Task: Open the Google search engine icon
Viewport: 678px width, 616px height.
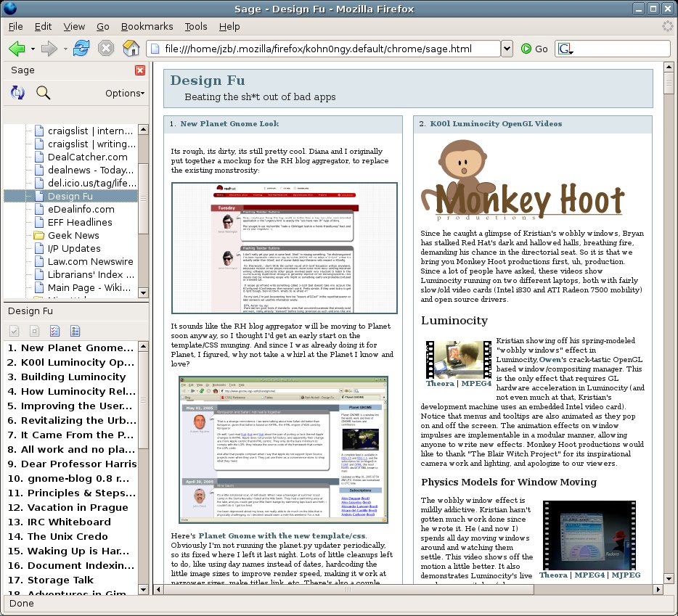Action: pos(564,49)
